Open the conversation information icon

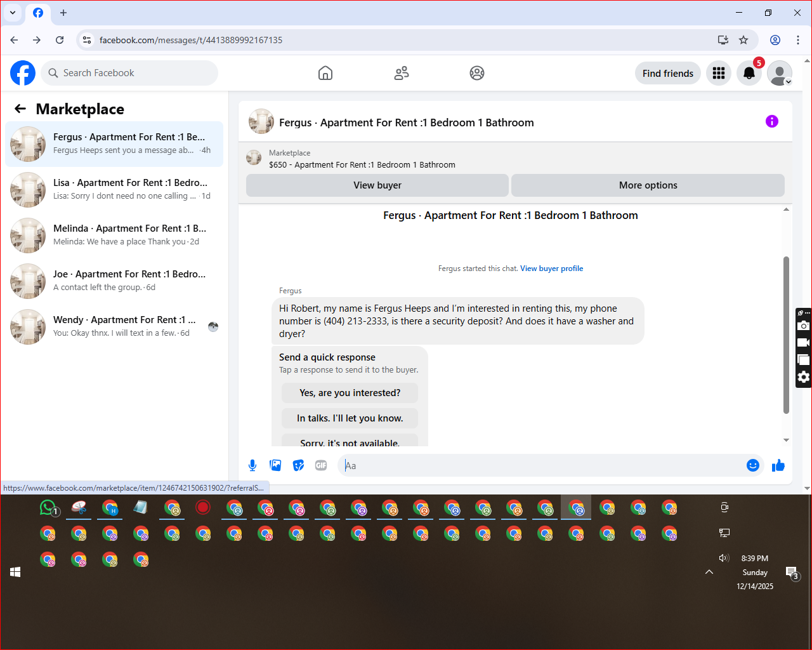coord(772,121)
